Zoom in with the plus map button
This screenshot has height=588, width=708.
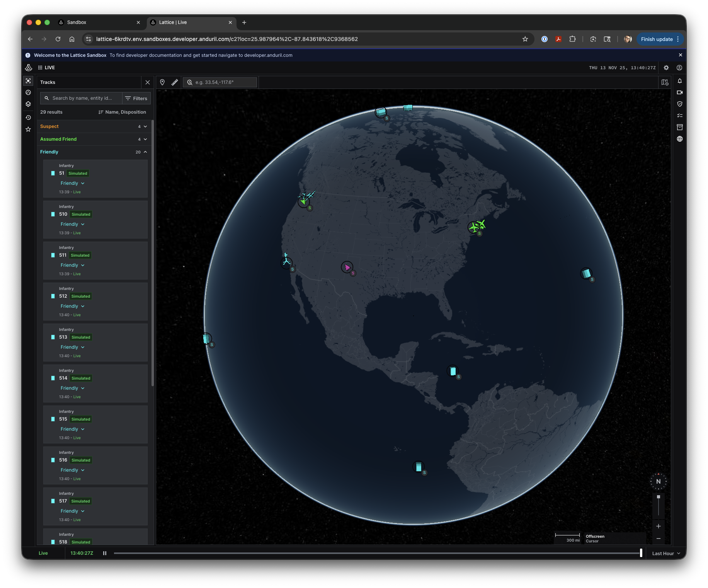point(659,526)
